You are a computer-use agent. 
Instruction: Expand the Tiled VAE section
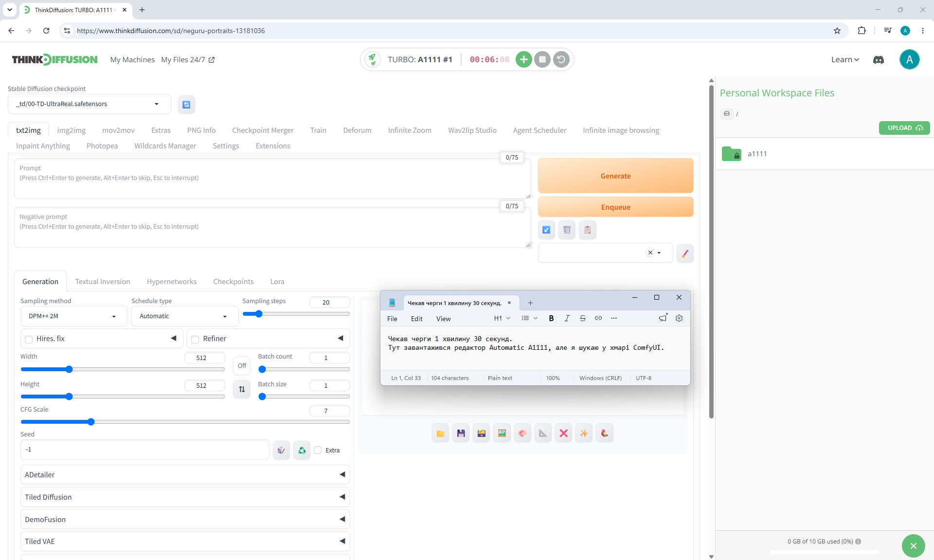tap(185, 541)
